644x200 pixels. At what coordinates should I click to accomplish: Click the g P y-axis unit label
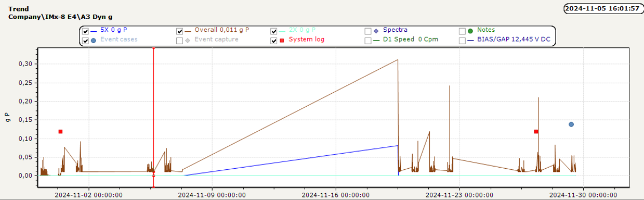pos(7,117)
